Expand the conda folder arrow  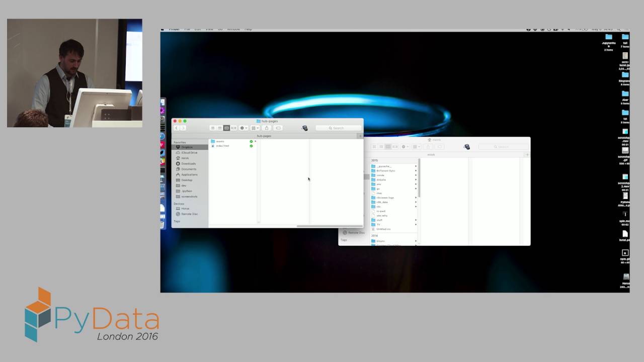click(x=416, y=175)
